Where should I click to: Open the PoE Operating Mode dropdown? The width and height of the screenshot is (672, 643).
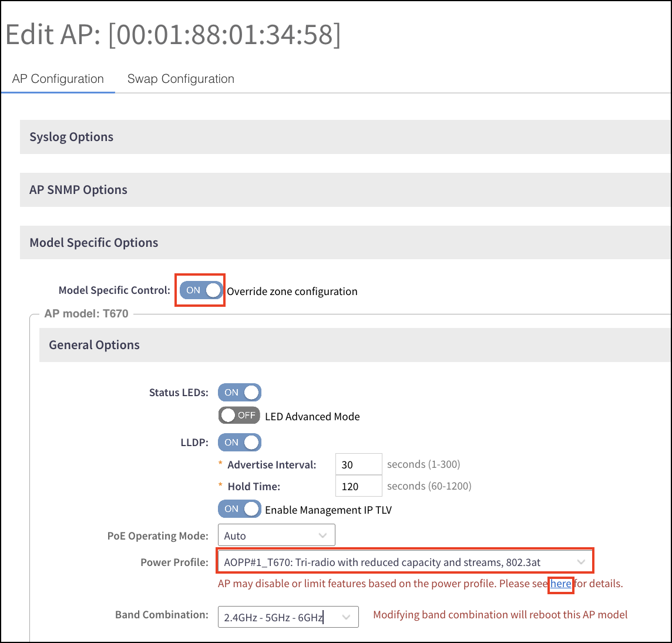pos(277,535)
